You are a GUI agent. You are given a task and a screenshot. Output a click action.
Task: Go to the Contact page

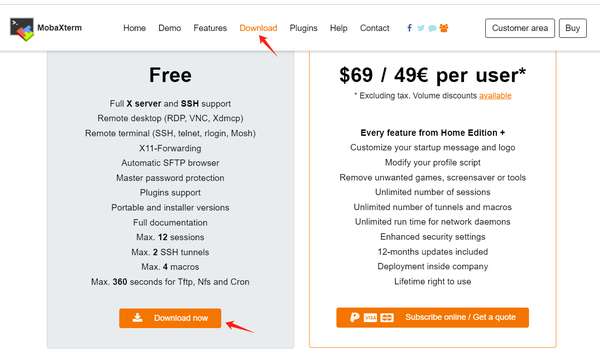(375, 28)
